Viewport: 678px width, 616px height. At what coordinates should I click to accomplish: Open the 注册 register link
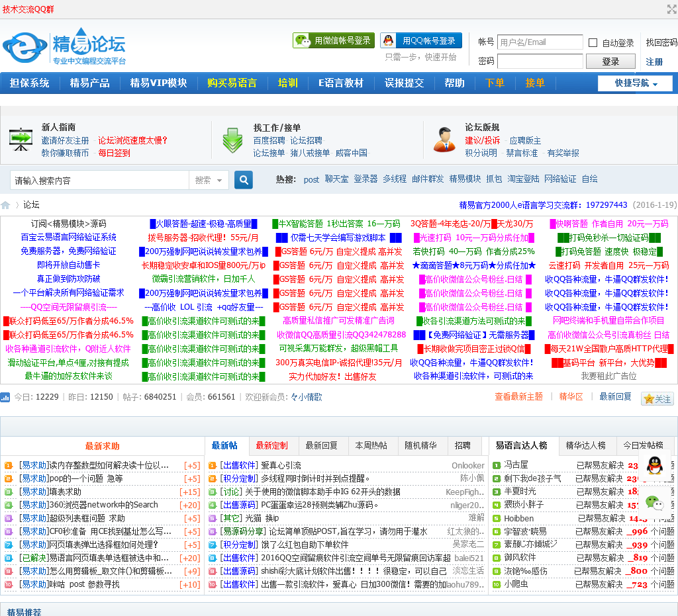coord(654,62)
